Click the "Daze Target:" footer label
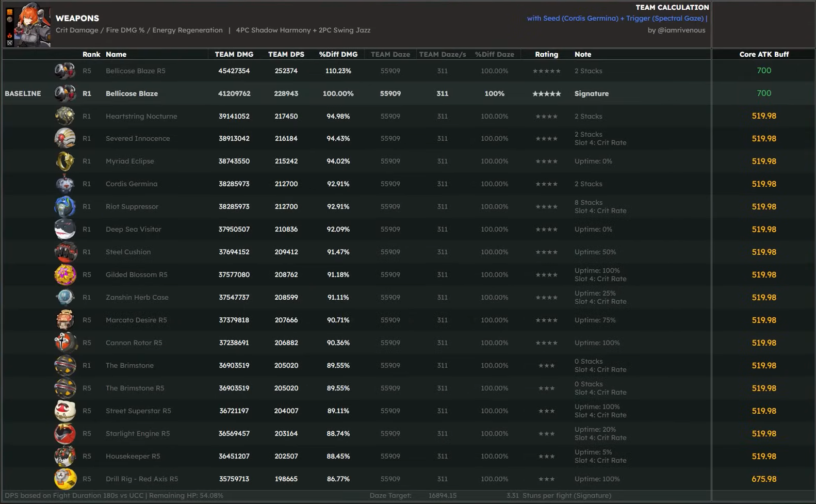 pos(390,495)
